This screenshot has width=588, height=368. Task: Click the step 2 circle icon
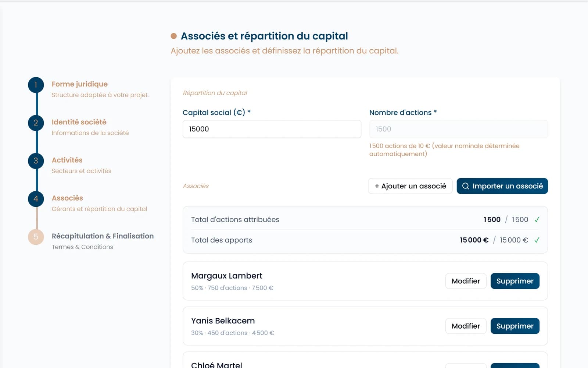click(36, 123)
